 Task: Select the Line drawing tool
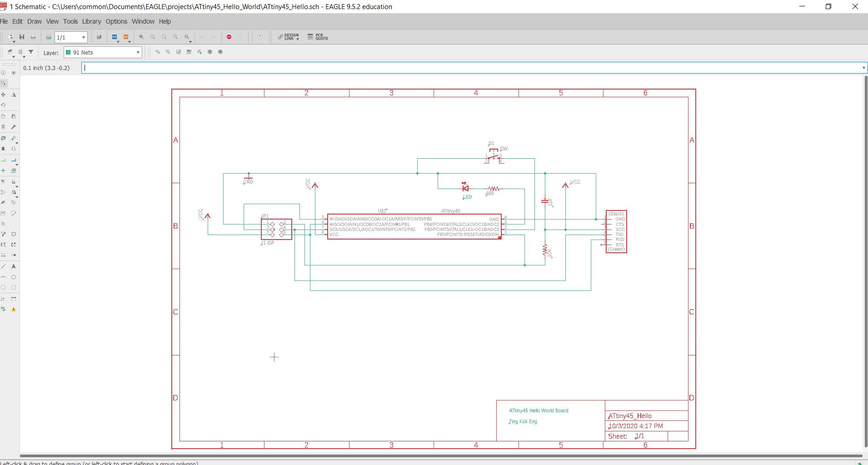point(3,266)
